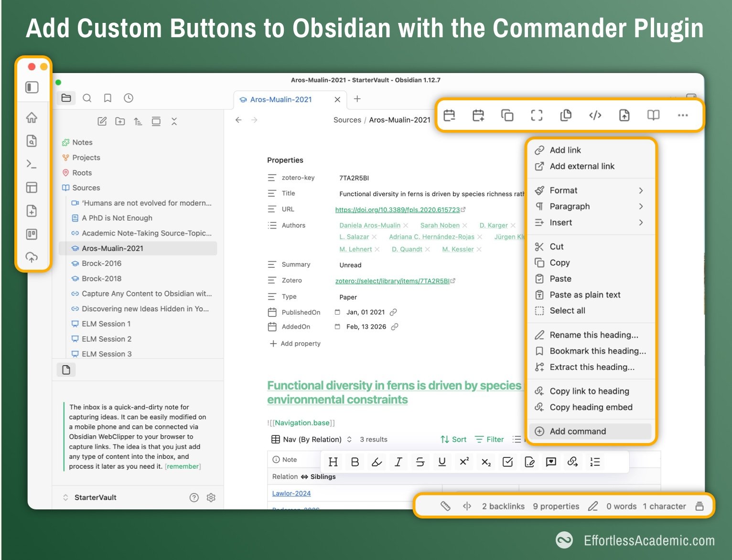Viewport: 732px width, 560px height.
Task: Expand the Projects folder
Action: click(x=81, y=158)
